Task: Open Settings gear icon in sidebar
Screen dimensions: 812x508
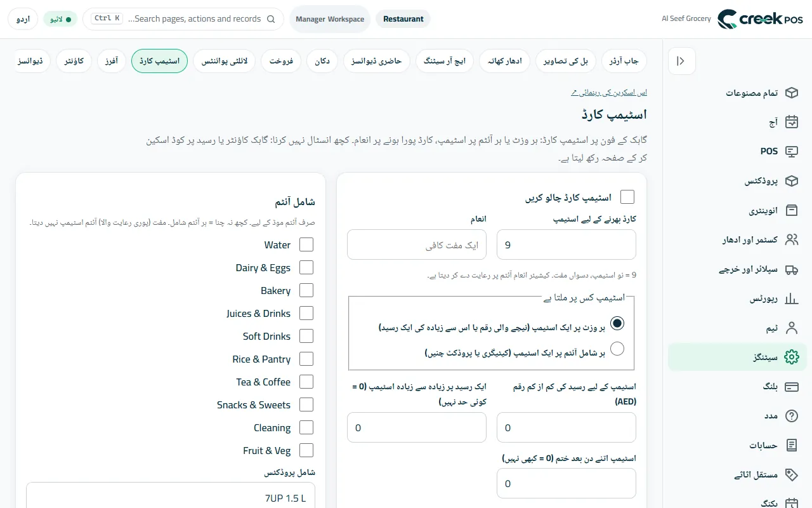Action: [791, 357]
